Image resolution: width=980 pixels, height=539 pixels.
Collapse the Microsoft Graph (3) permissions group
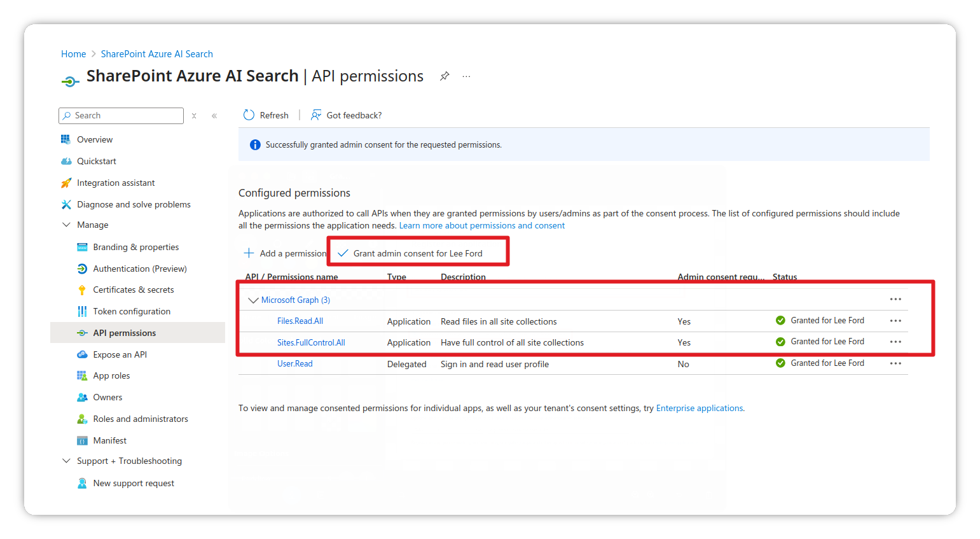(x=254, y=300)
